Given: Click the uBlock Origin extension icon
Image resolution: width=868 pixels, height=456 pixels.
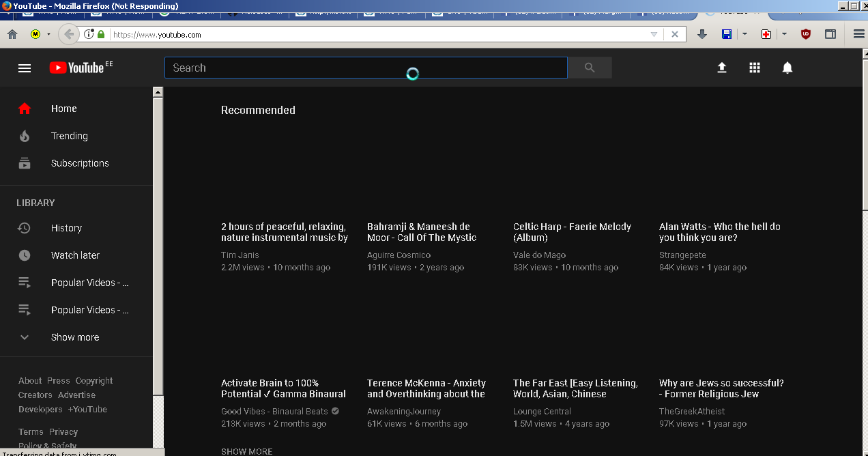Looking at the screenshot, I should 805,34.
